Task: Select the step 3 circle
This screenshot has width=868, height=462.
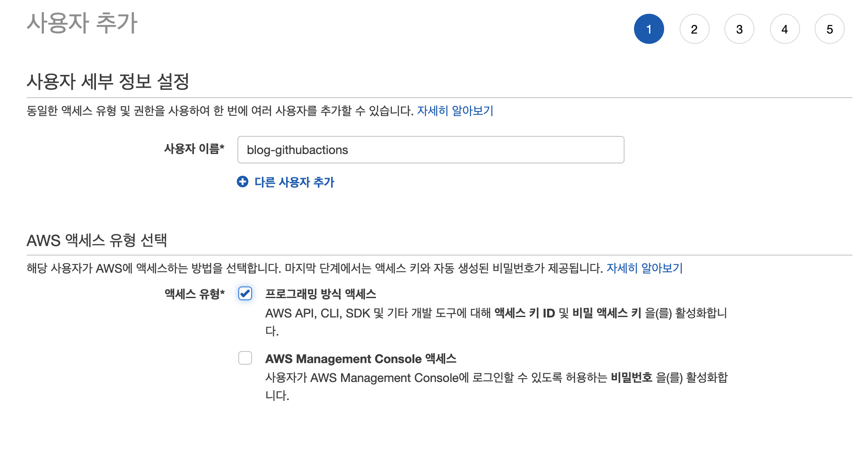Action: point(739,29)
